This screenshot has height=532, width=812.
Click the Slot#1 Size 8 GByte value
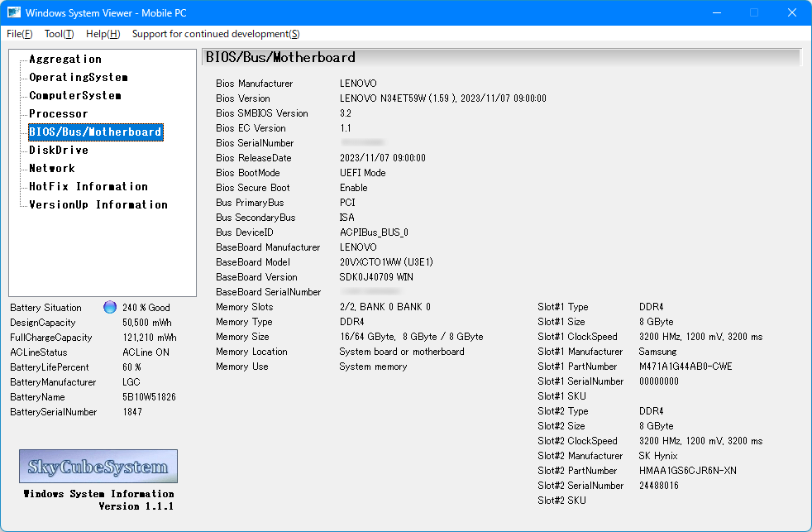pyautogui.click(x=656, y=322)
